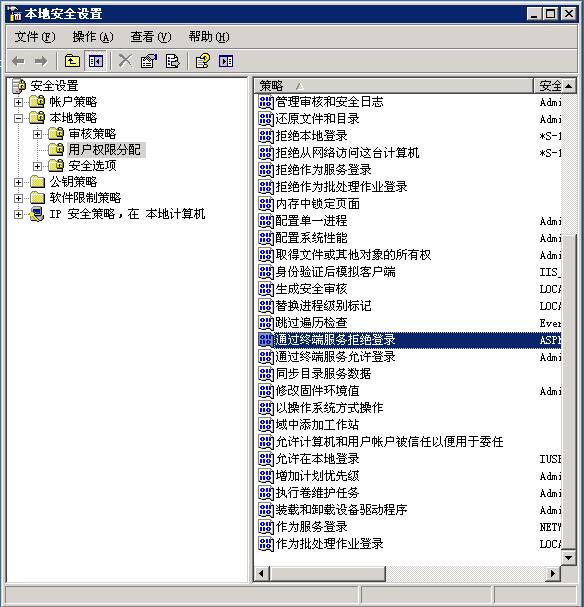Click the IP 安全策略 computer icon
Screen dimensions: 584x607
point(37,214)
